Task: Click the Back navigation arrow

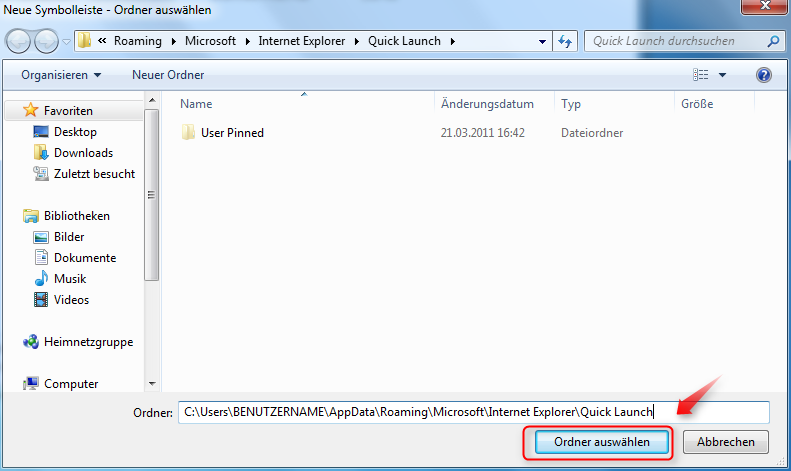Action: [x=18, y=41]
